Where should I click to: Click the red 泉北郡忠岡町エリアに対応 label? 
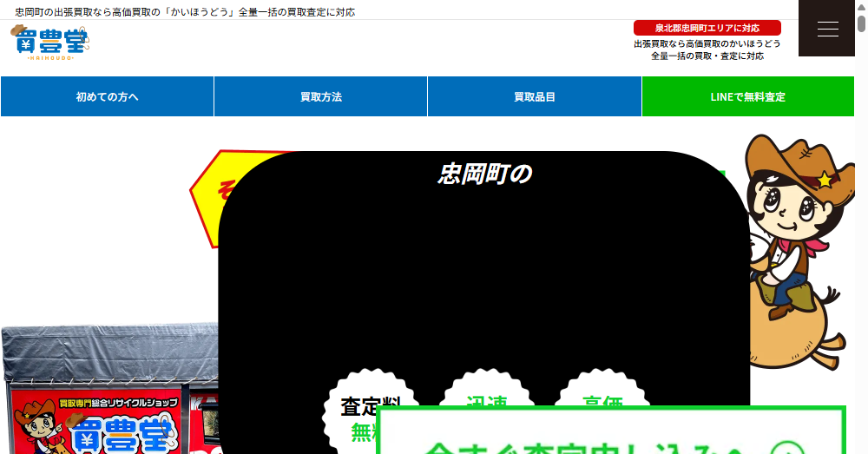[707, 28]
